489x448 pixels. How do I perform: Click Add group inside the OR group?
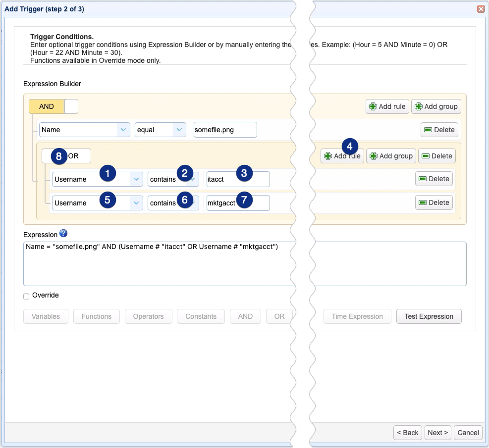tap(391, 156)
